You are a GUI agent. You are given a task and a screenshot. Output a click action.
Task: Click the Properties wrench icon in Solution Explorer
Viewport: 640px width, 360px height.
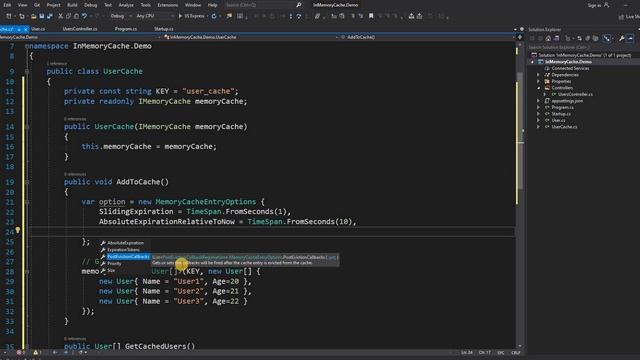point(621,38)
